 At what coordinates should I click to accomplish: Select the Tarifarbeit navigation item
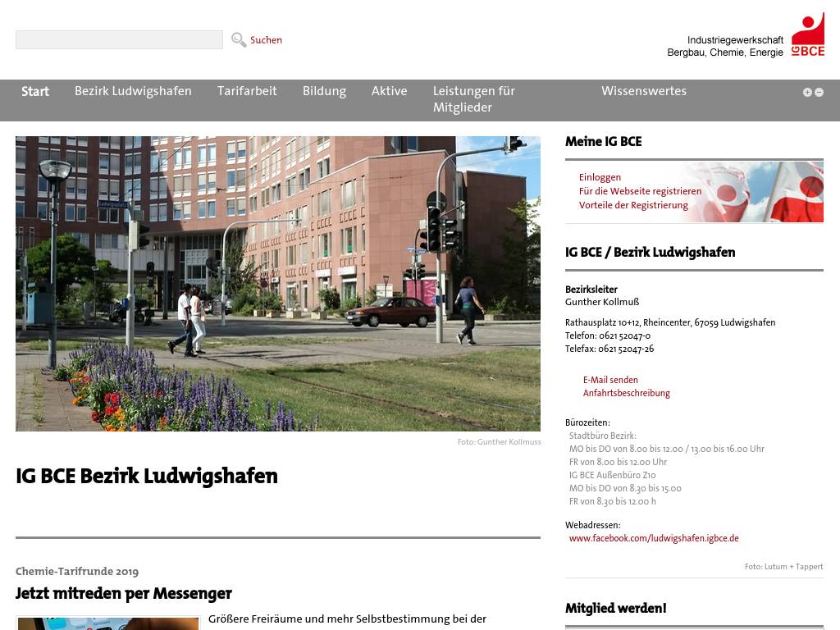pyautogui.click(x=247, y=91)
